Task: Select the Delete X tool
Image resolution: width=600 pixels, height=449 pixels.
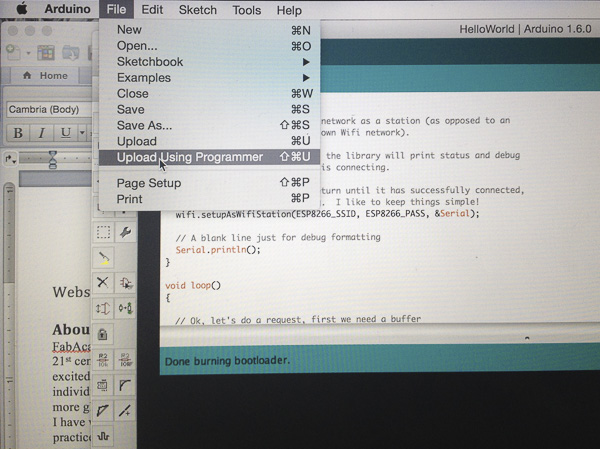Action: click(103, 283)
